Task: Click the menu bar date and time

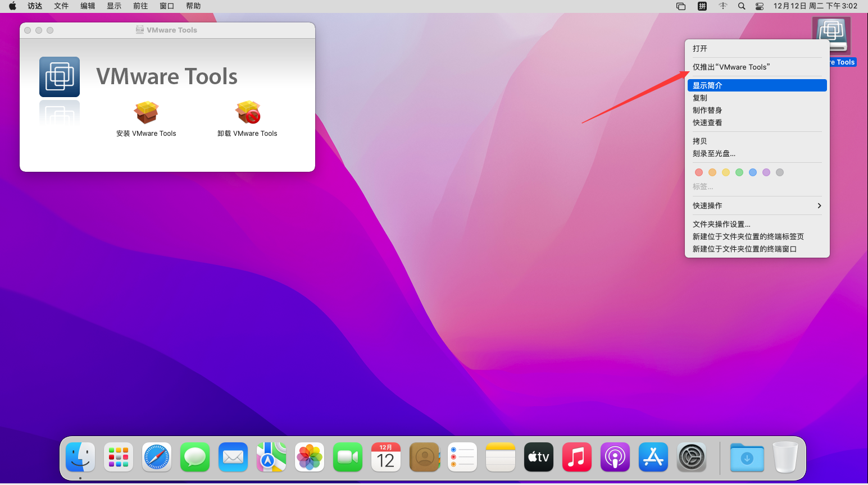Action: point(815,6)
